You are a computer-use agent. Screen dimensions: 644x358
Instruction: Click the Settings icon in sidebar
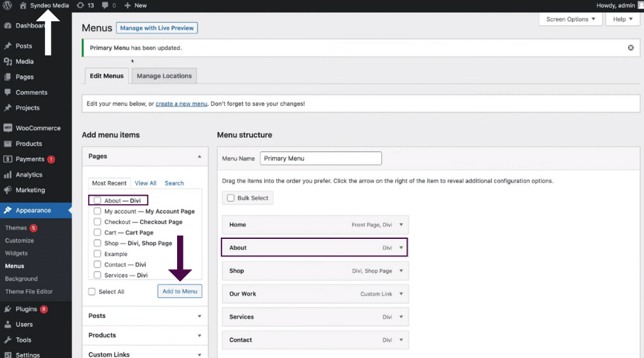[8, 355]
